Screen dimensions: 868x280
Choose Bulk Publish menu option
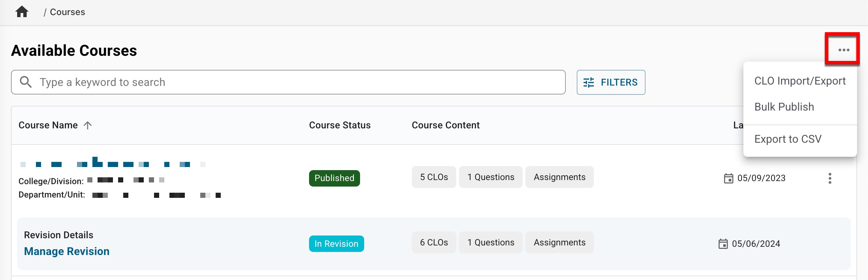tap(784, 107)
